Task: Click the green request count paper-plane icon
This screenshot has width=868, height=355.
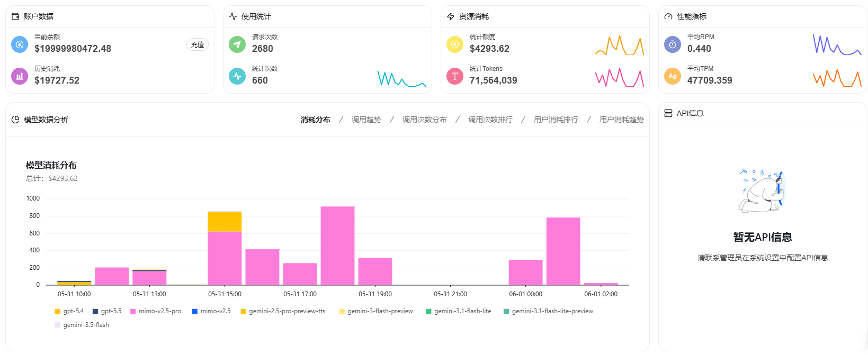Action: click(237, 44)
